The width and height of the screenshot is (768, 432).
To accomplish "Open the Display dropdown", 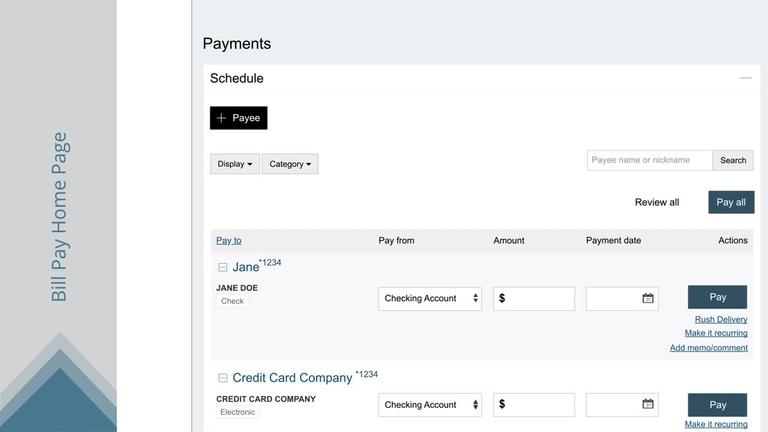I will pos(235,164).
